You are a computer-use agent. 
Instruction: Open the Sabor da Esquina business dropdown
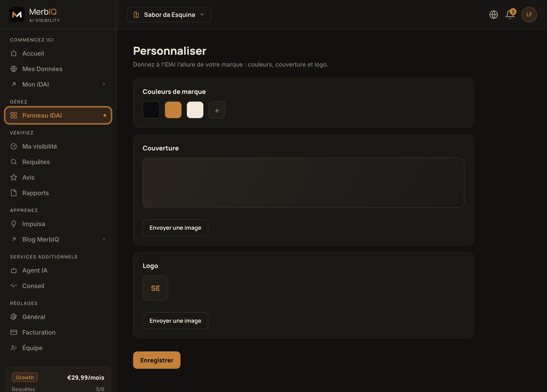[169, 15]
